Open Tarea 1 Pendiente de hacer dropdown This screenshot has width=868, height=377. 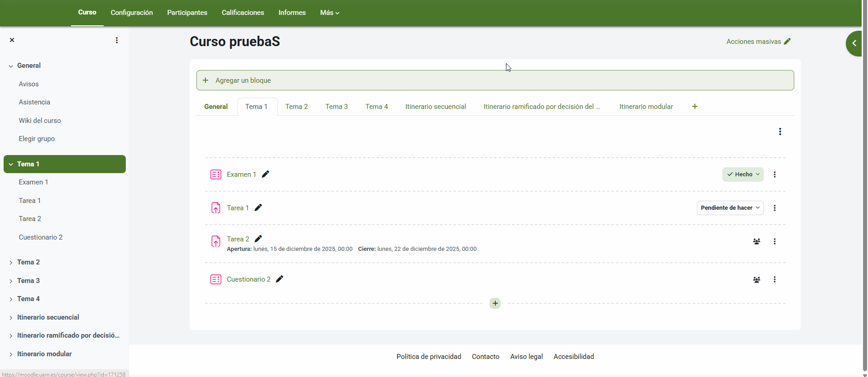pos(730,208)
